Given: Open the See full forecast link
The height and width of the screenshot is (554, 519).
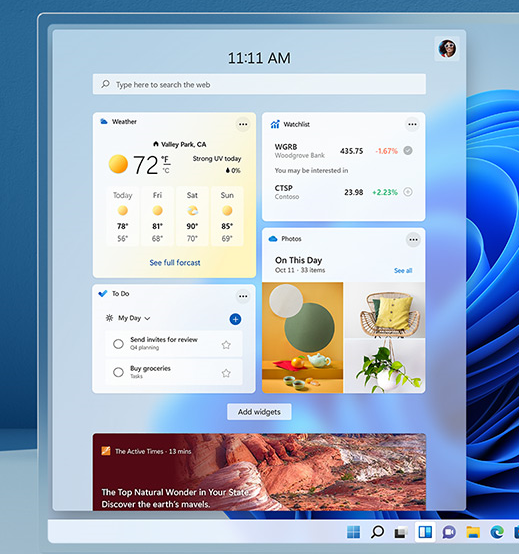Looking at the screenshot, I should (x=175, y=263).
